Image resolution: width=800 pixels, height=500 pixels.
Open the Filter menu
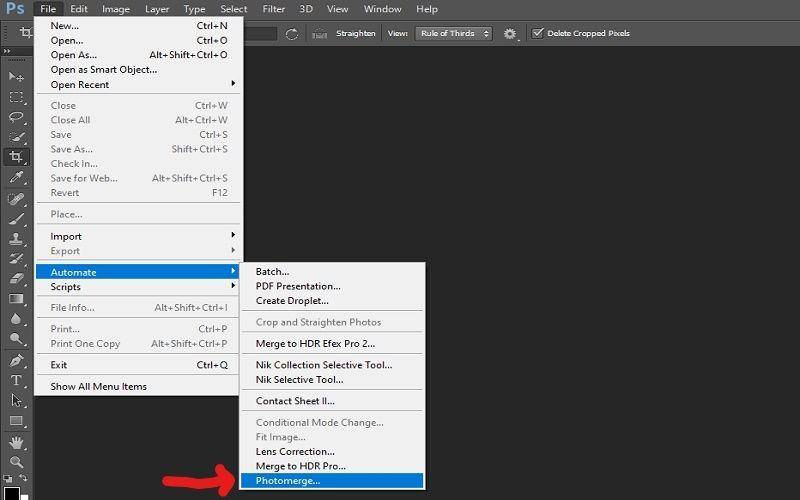click(x=273, y=9)
